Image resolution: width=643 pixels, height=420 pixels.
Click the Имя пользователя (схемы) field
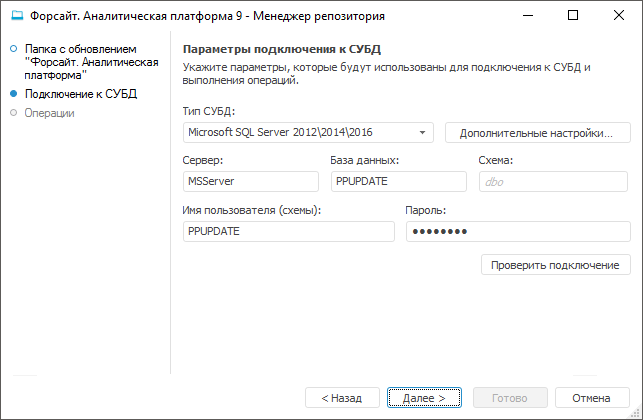pos(289,231)
